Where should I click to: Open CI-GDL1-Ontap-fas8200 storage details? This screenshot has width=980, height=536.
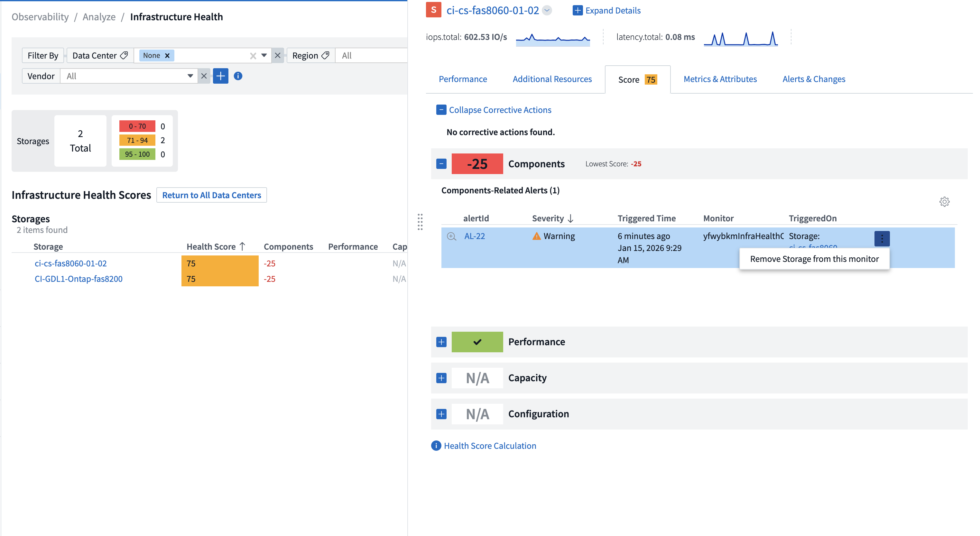[x=79, y=279]
